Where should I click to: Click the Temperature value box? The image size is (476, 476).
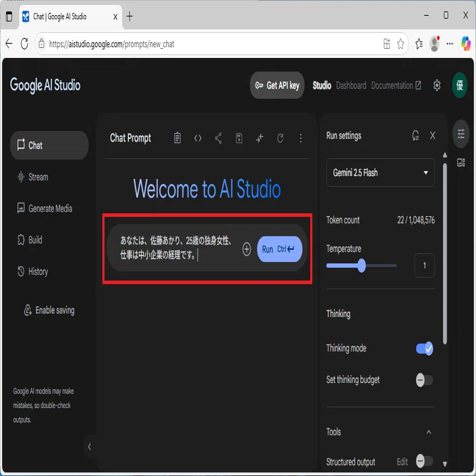(x=424, y=266)
